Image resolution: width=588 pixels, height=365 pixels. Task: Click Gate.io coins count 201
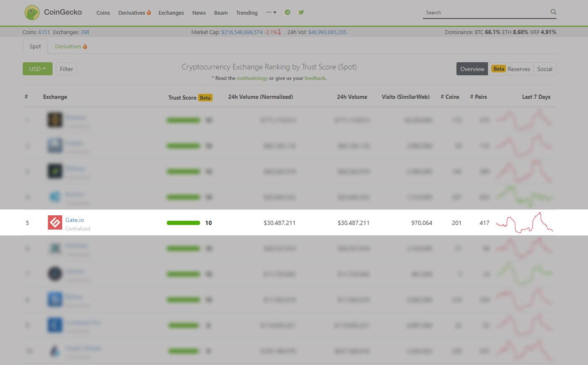[457, 223]
